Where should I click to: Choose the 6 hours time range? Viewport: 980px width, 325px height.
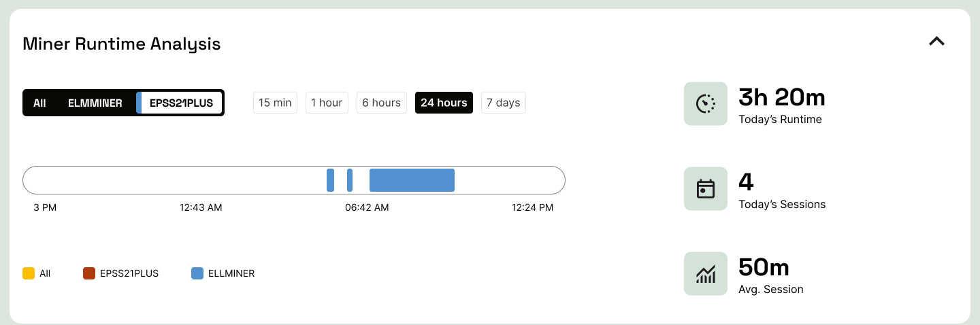pyautogui.click(x=381, y=103)
